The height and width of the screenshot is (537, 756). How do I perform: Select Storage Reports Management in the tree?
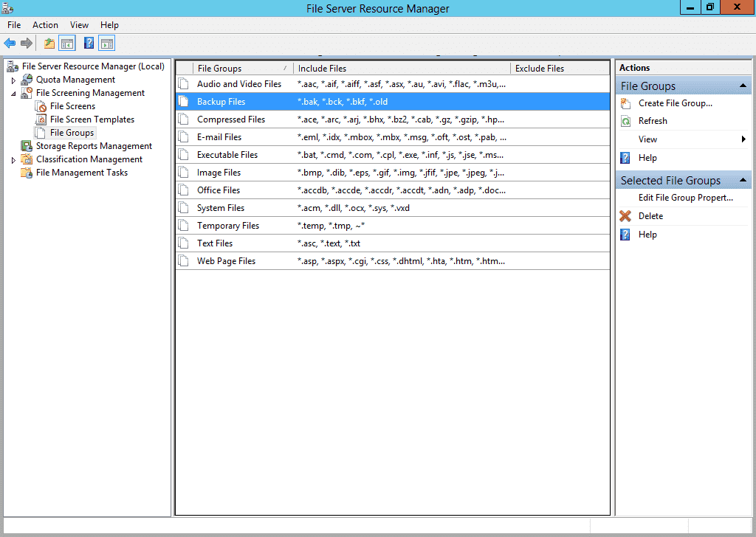click(x=94, y=146)
